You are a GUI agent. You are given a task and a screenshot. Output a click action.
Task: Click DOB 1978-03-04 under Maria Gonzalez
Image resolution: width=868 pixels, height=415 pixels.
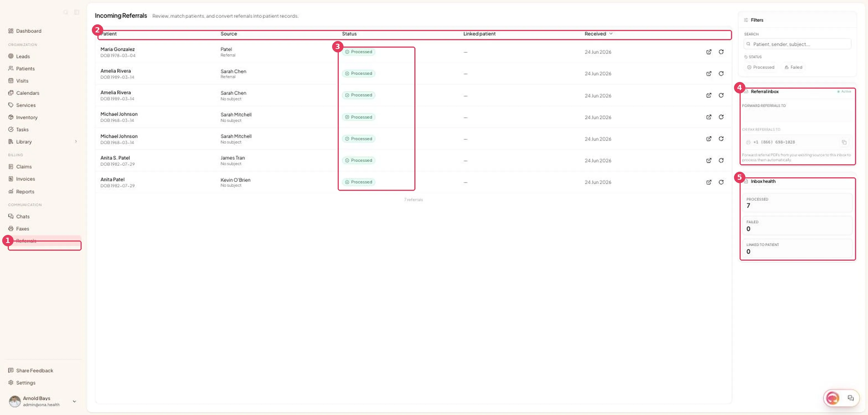click(x=118, y=56)
